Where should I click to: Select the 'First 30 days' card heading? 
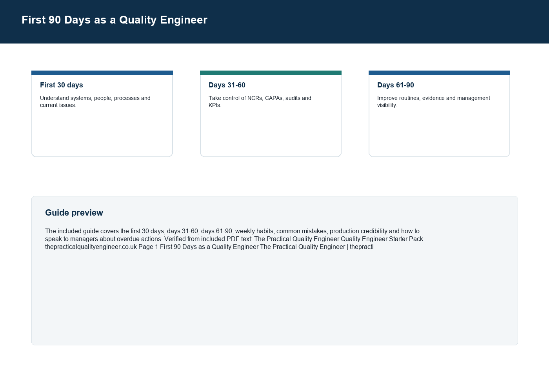click(62, 85)
